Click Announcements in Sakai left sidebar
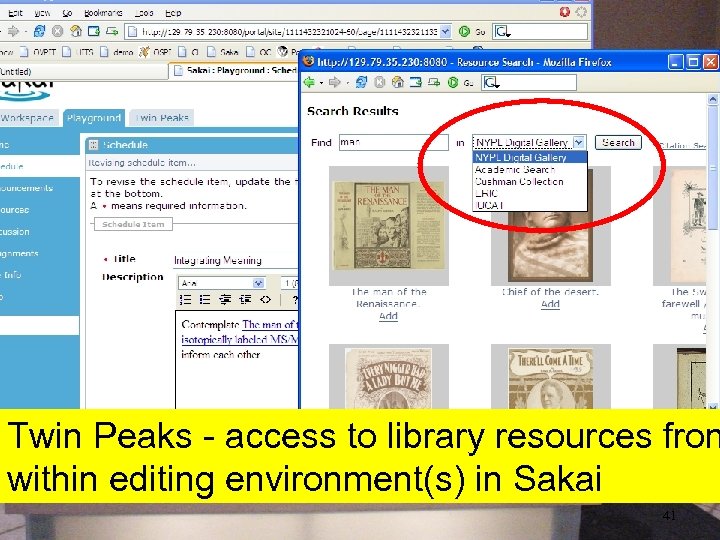The width and height of the screenshot is (720, 540). tap(27, 188)
